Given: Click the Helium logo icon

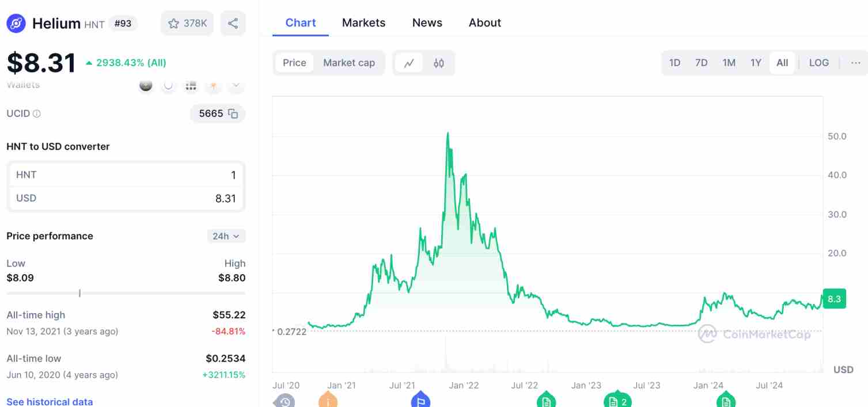Looking at the screenshot, I should [16, 24].
